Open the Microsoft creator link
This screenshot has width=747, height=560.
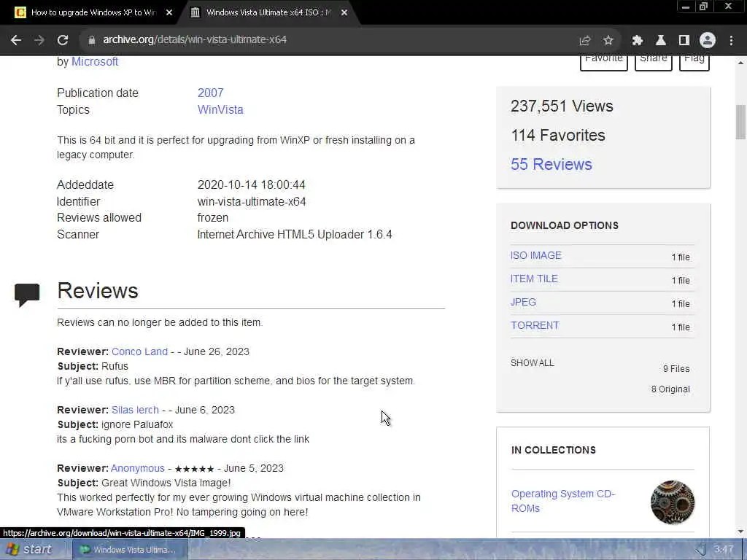click(95, 62)
